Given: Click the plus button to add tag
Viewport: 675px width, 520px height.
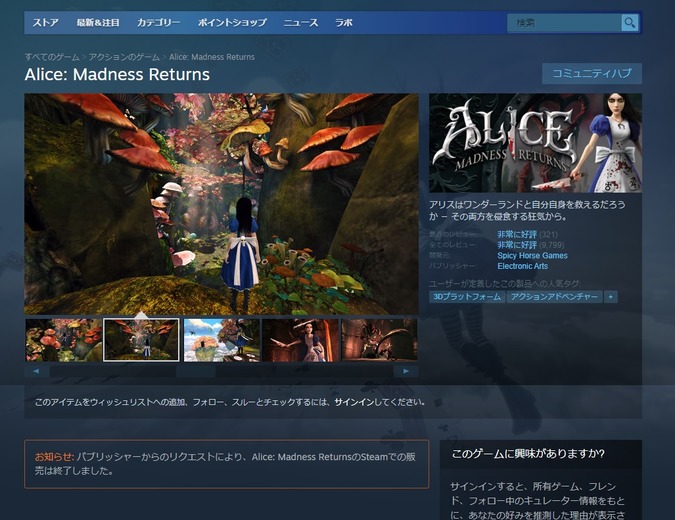Looking at the screenshot, I should click(610, 297).
